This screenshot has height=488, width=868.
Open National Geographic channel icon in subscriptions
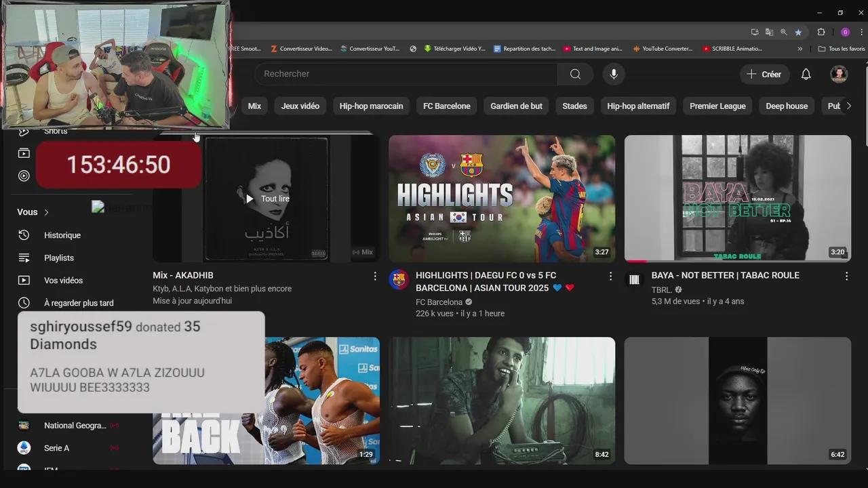pos(24,426)
